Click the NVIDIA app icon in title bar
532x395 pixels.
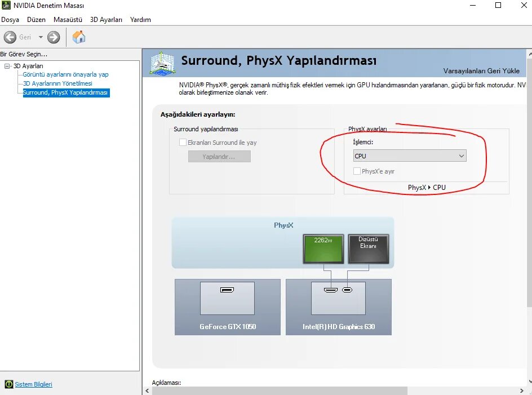6,5
